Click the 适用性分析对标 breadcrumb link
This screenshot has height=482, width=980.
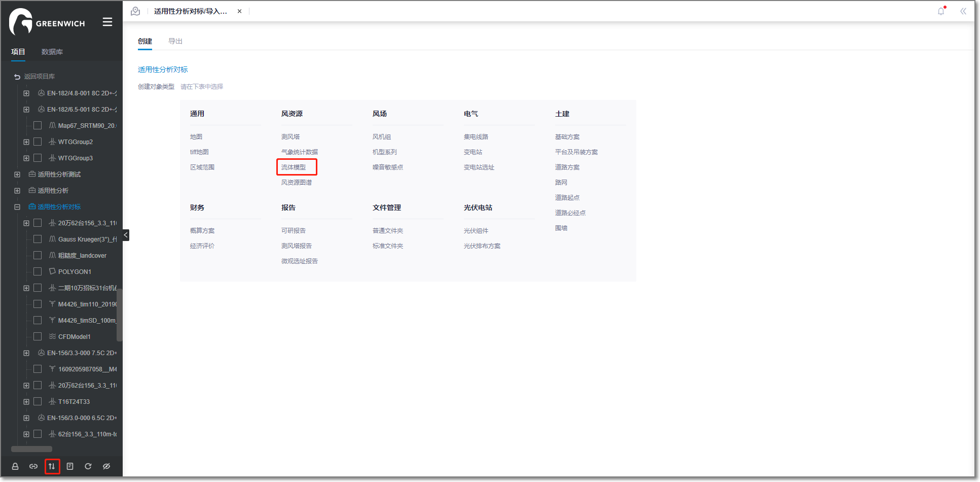click(x=163, y=70)
